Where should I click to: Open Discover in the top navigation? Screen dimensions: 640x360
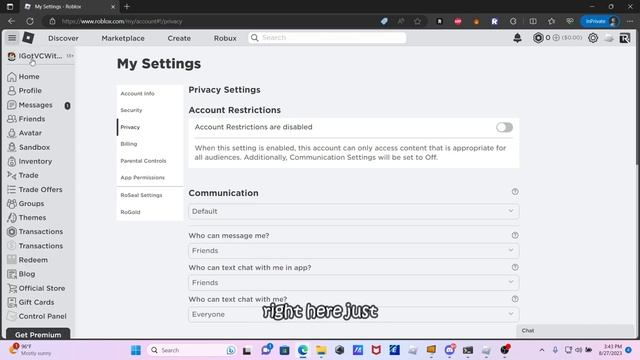point(63,38)
